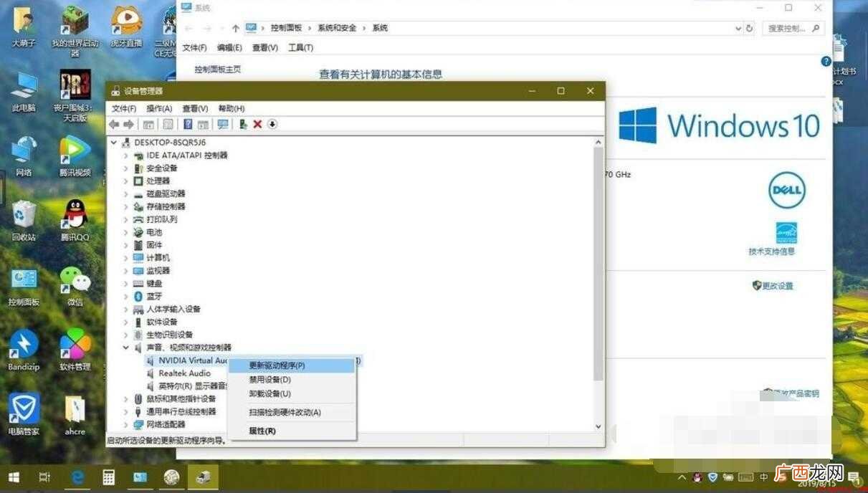Click the monitor scan-hardware icon in Device Manager toolbar
Screen dimensions: 868x493
click(223, 124)
